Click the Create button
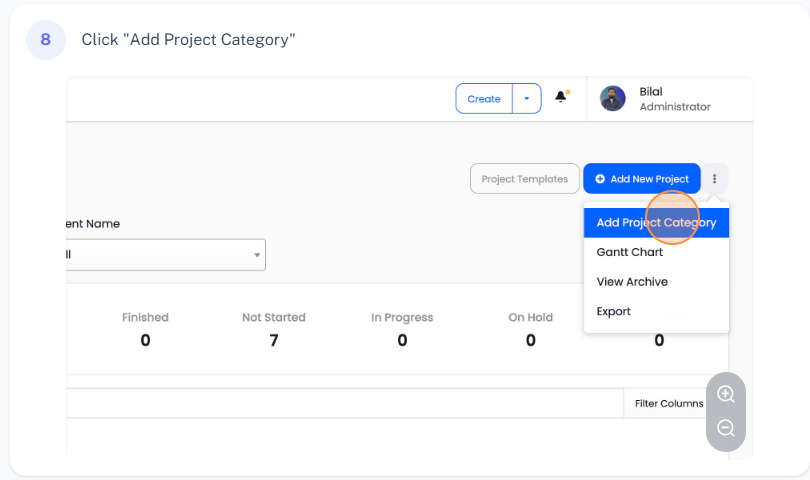Image resolution: width=810 pixels, height=480 pixels. click(x=484, y=99)
